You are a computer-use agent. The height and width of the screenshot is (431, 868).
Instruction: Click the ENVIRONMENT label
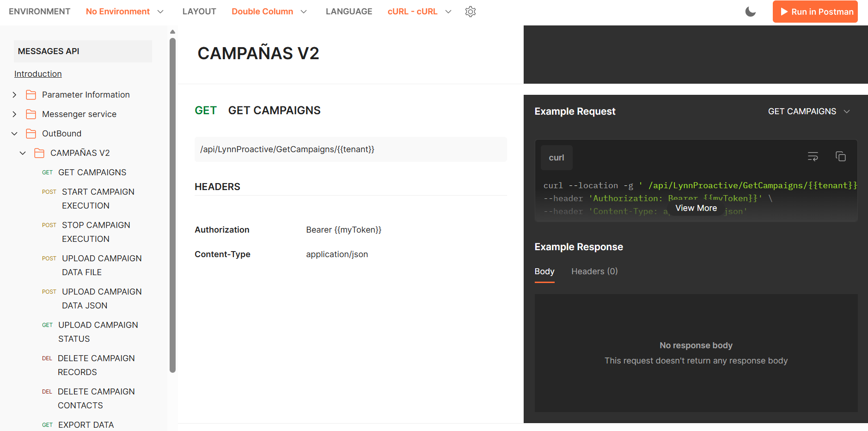pyautogui.click(x=39, y=12)
